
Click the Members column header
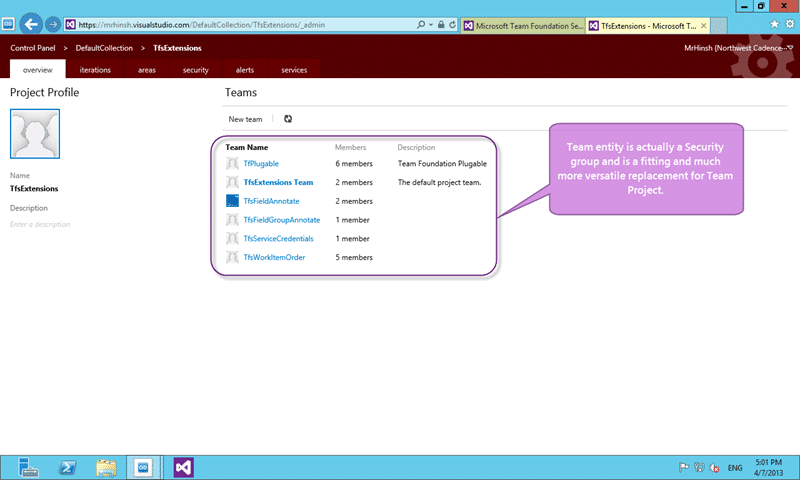pos(351,147)
